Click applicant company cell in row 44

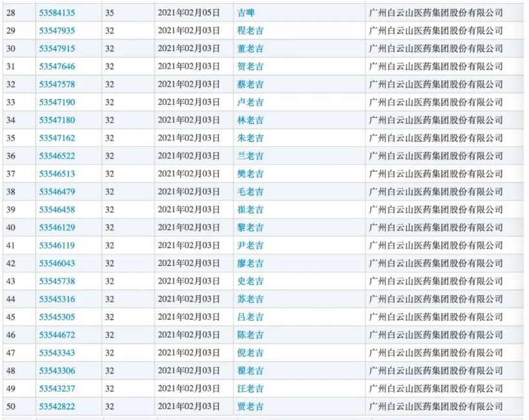[445, 299]
